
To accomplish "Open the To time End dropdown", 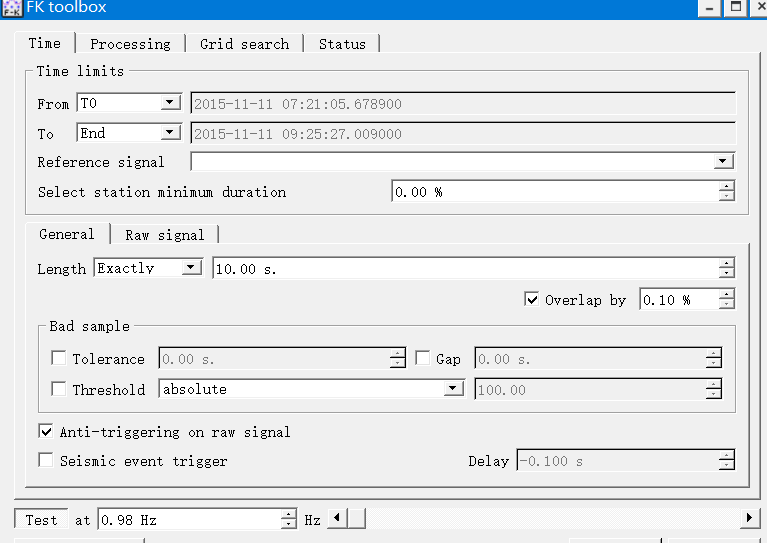I will click(x=170, y=133).
